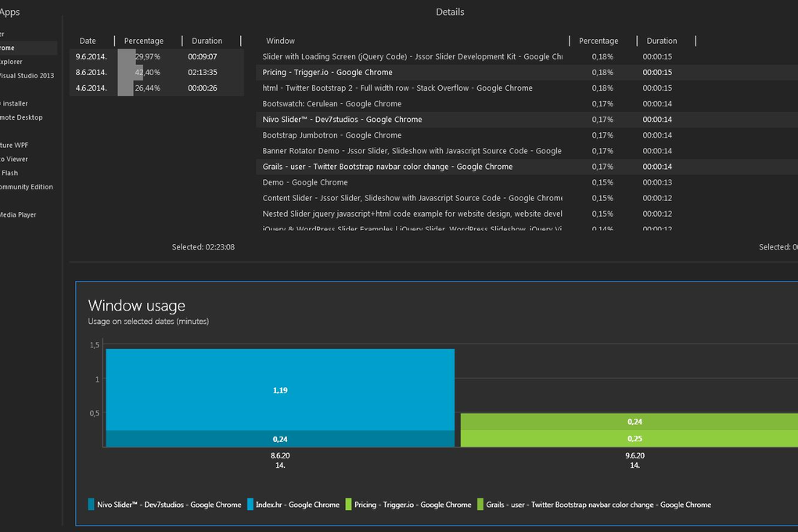
Task: Click the Details heading
Action: [x=450, y=12]
